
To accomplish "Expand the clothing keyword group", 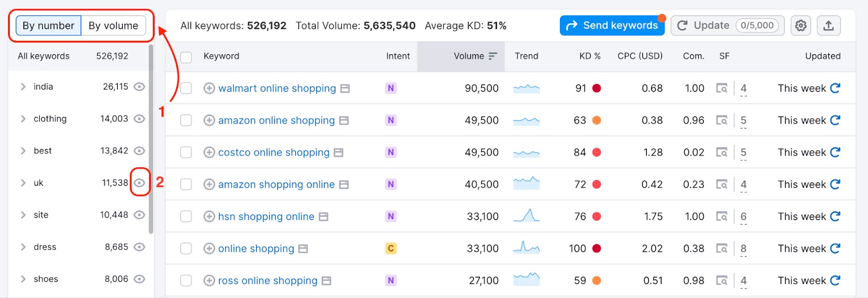I will click(x=23, y=119).
